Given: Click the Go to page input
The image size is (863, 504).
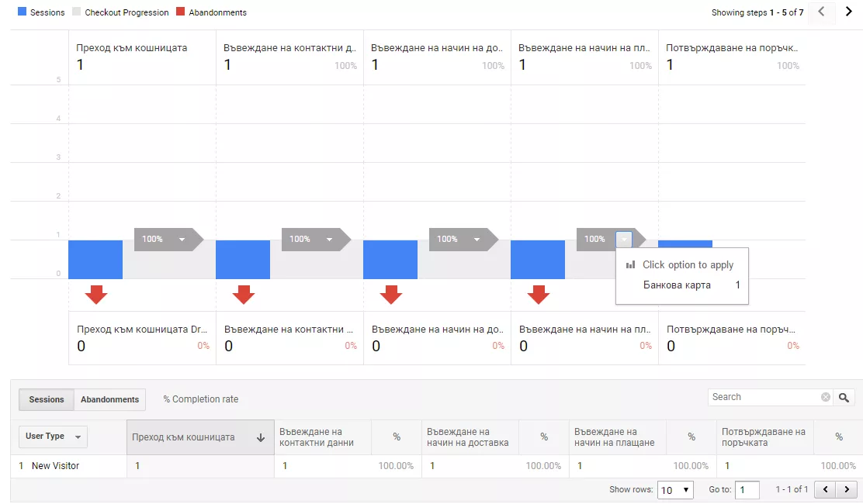Looking at the screenshot, I should (x=747, y=490).
